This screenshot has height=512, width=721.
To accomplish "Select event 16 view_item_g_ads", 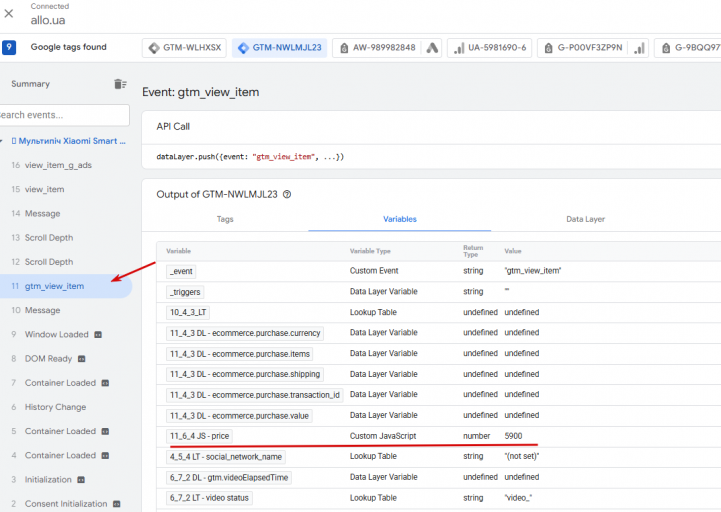I will click(66, 165).
